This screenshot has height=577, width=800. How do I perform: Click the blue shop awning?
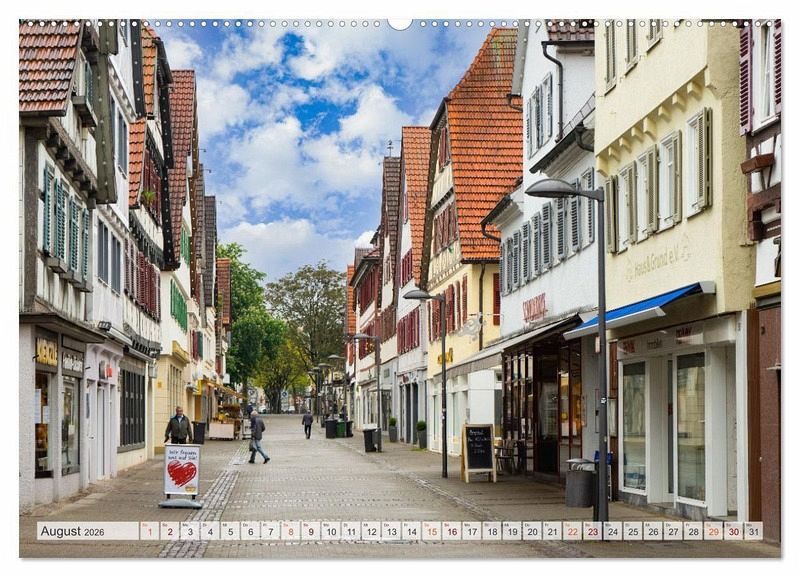click(x=638, y=309)
